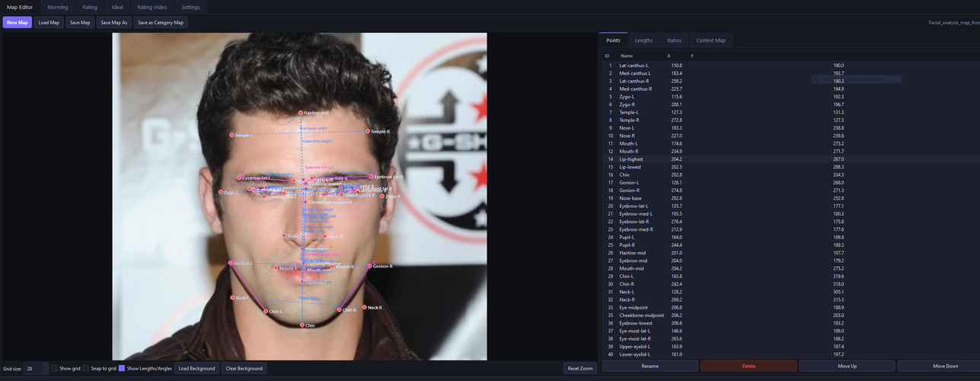Select the Points panel tab
980x381 pixels.
[613, 40]
